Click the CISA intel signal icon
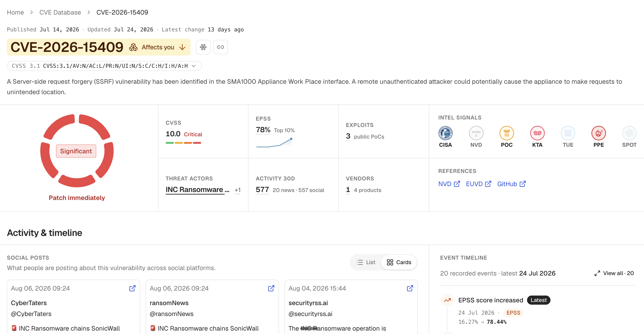 (x=445, y=133)
